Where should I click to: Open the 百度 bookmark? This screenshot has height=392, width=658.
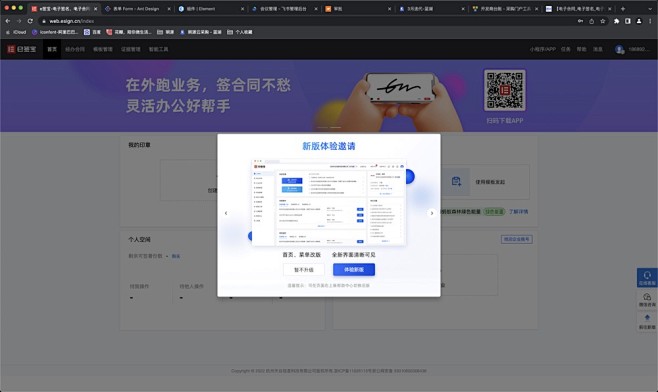tap(92, 32)
